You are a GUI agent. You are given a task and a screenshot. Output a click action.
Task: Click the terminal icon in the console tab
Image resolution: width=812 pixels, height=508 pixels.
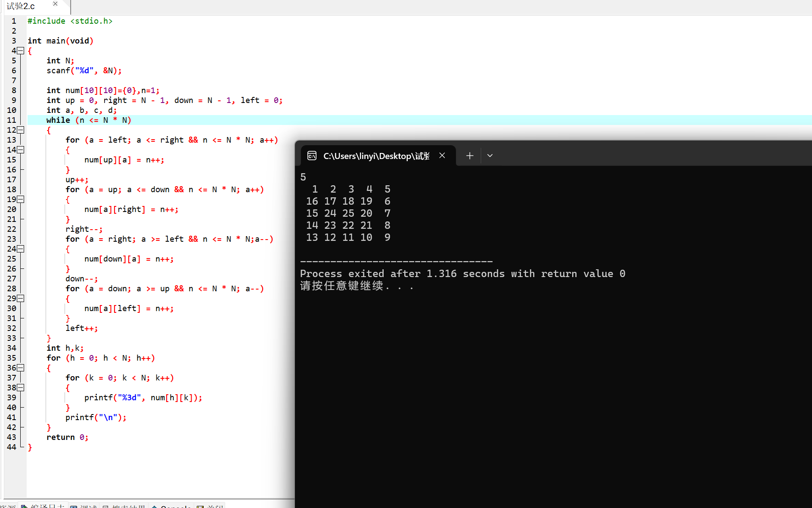point(312,156)
